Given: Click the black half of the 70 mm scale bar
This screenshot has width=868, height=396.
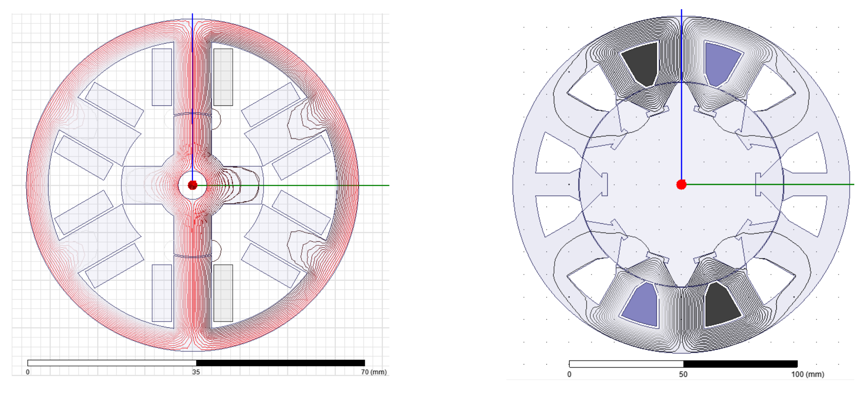Looking at the screenshot, I should pos(280,363).
